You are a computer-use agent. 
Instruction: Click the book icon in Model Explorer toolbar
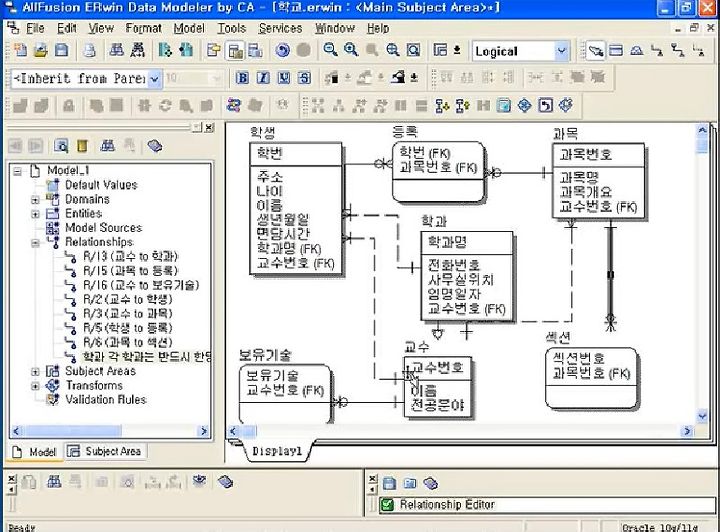[155, 146]
